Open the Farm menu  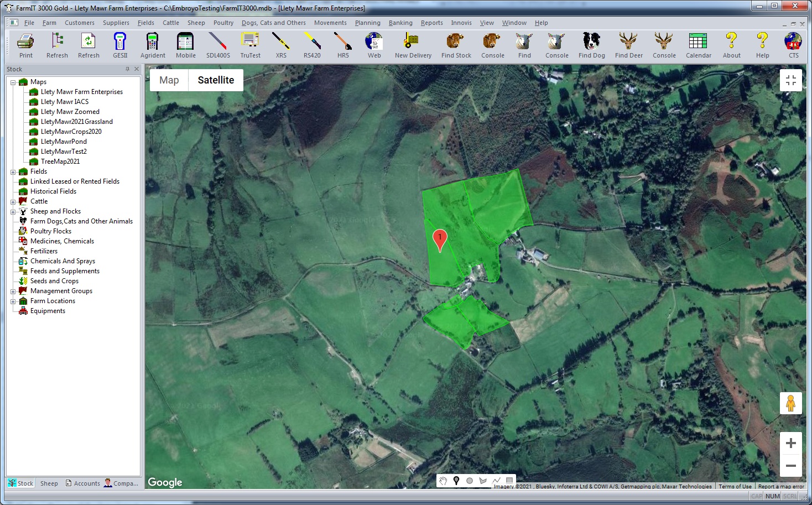click(x=49, y=23)
